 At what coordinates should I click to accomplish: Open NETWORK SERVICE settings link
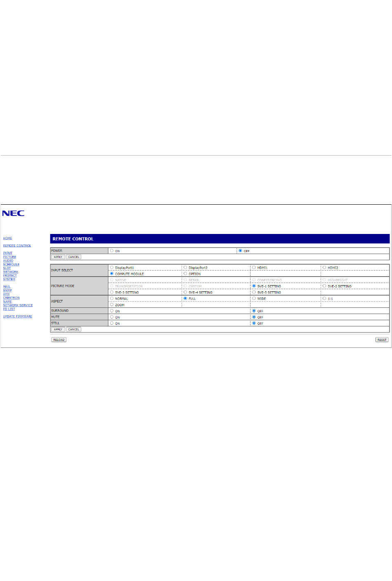(x=18, y=305)
